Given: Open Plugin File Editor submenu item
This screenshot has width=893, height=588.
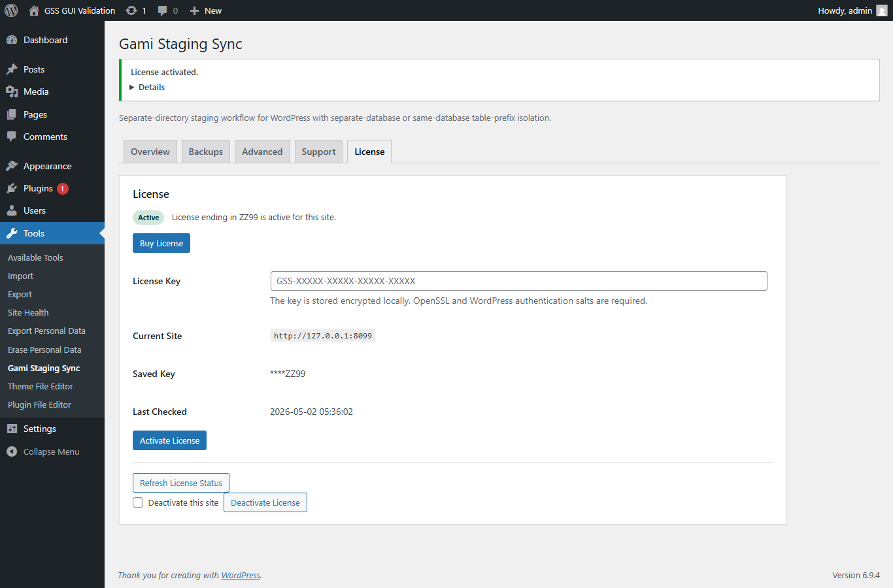Looking at the screenshot, I should (x=39, y=404).
